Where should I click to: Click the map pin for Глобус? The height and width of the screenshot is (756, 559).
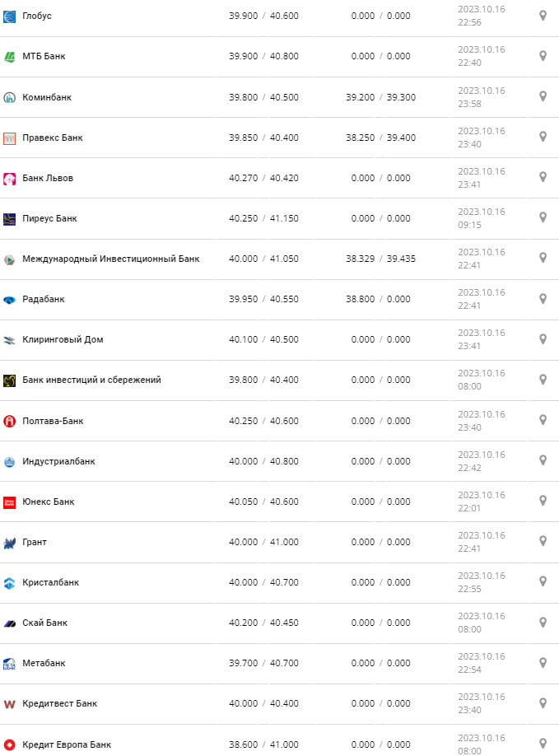click(x=543, y=16)
